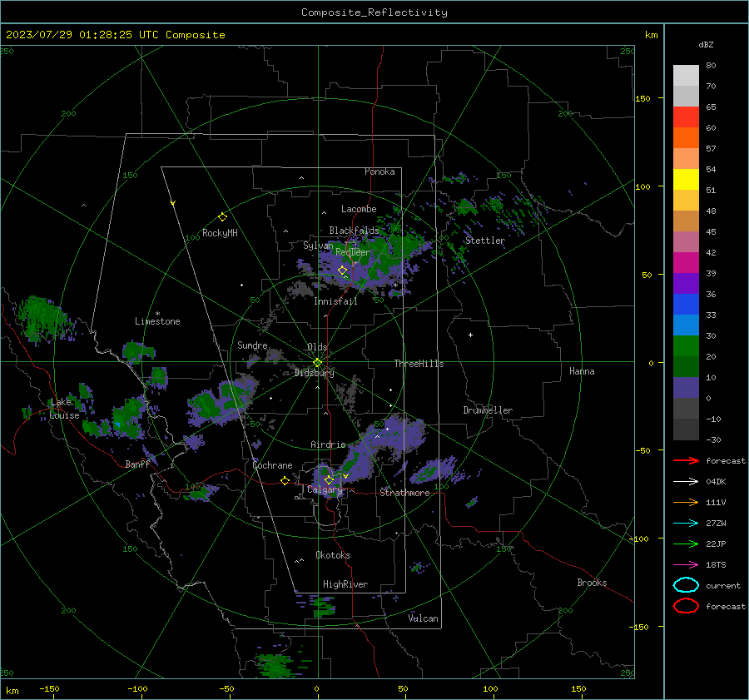Click the Composite_Reflectivity title
This screenshot has height=700, width=749.
tap(374, 12)
